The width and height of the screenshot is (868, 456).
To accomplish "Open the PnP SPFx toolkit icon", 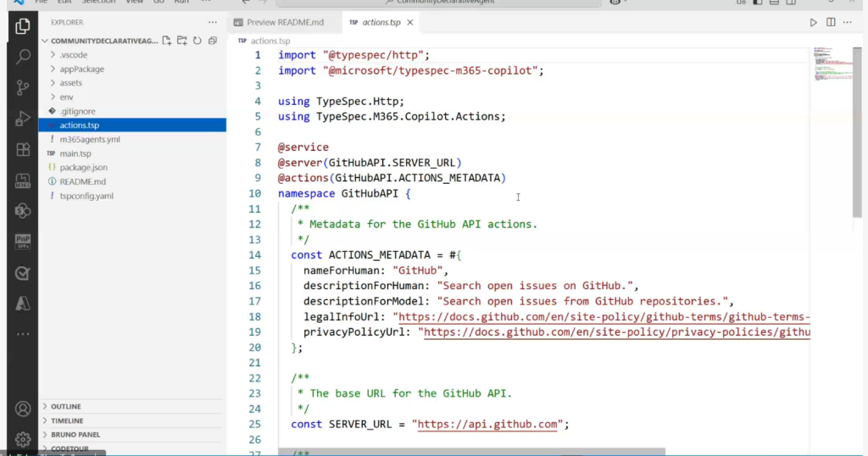I will pyautogui.click(x=23, y=242).
